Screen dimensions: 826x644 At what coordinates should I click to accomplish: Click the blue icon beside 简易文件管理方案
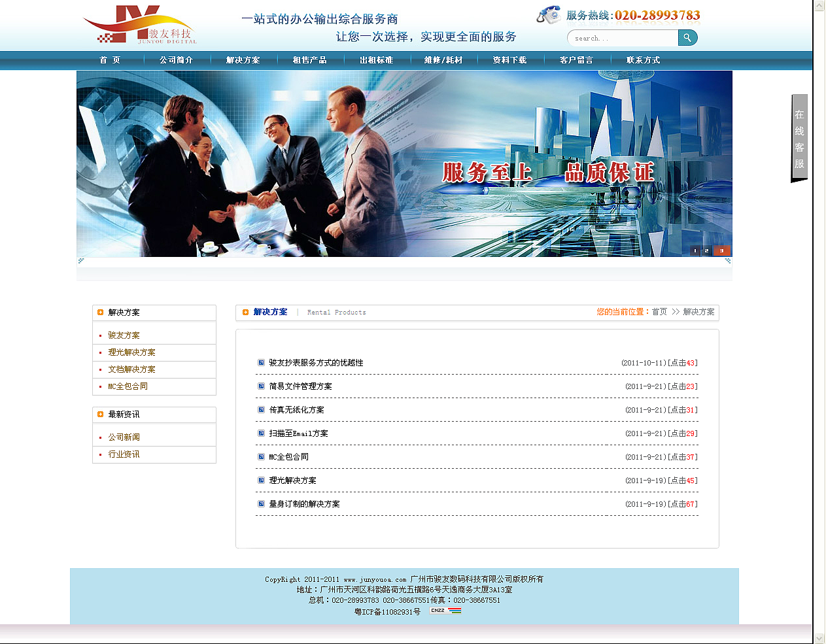(x=261, y=386)
